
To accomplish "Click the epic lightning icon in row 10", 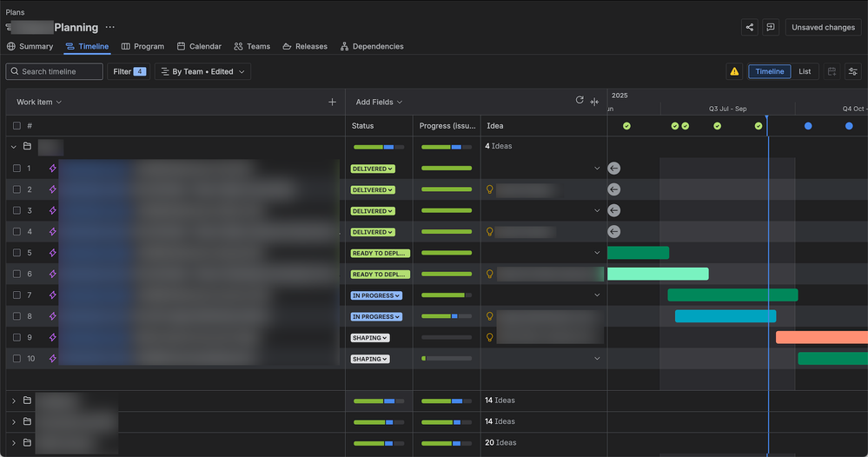I will point(53,359).
